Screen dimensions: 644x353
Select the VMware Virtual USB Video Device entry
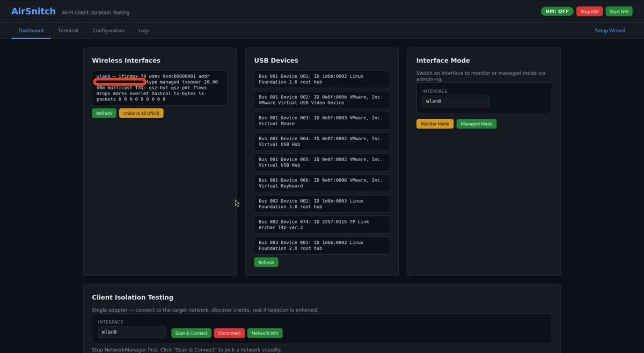321,100
